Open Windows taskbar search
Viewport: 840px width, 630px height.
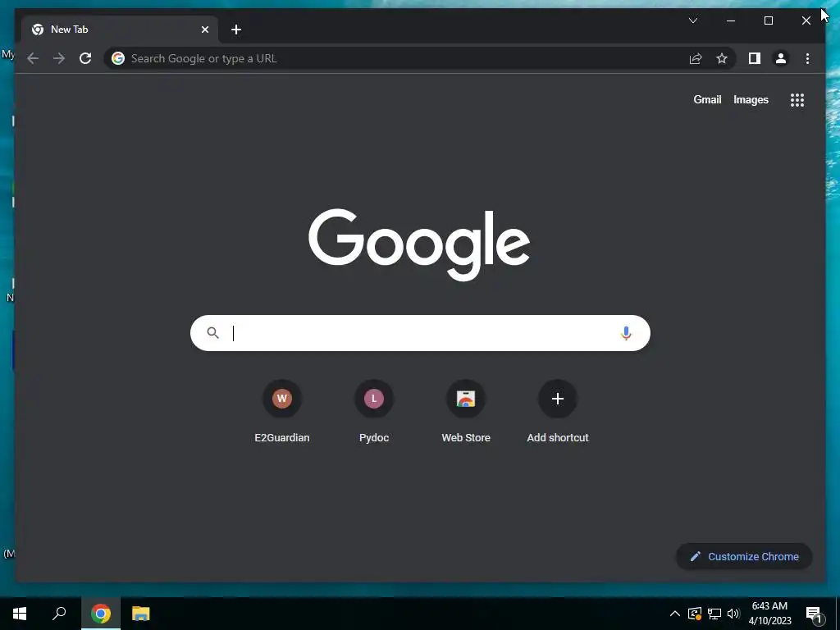point(59,614)
